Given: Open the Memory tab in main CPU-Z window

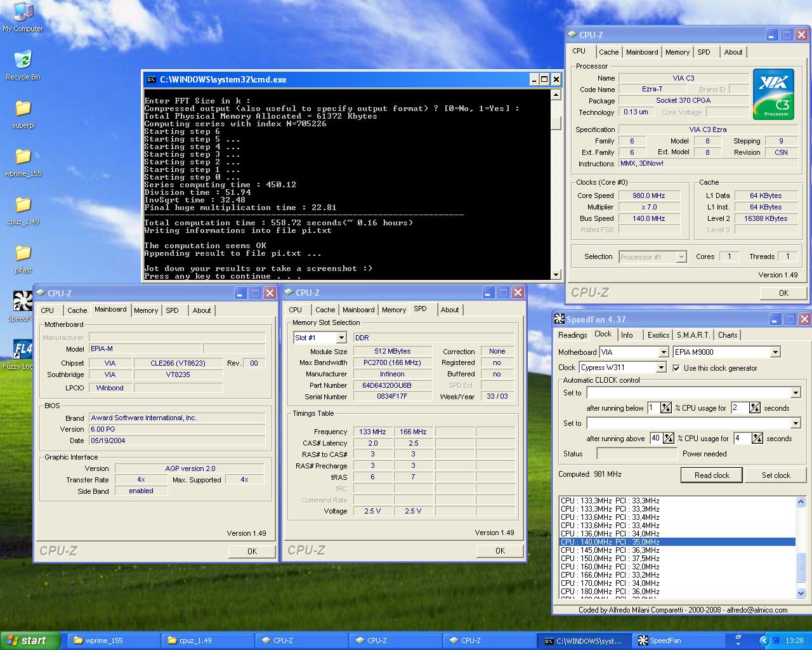Looking at the screenshot, I should point(677,52).
